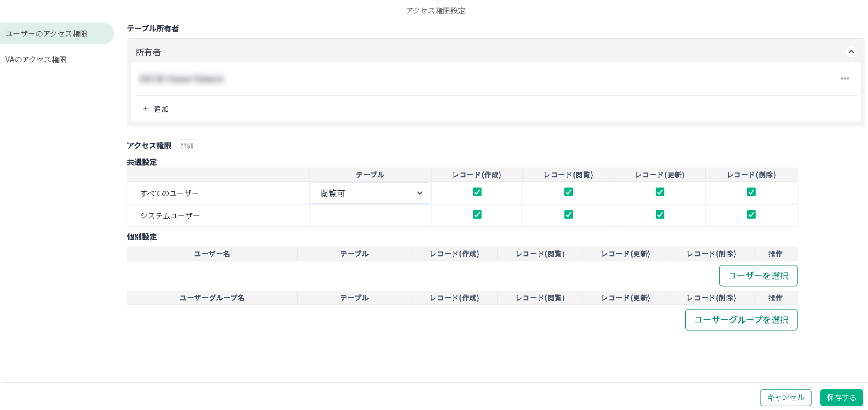868x410 pixels.
Task: Toggle レコード(閲覧) checkbox for システムユーザー
Action: [x=568, y=214]
